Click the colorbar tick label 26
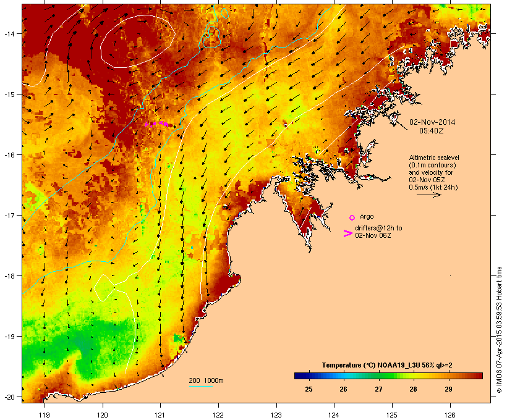507x420 pixels. click(x=343, y=389)
